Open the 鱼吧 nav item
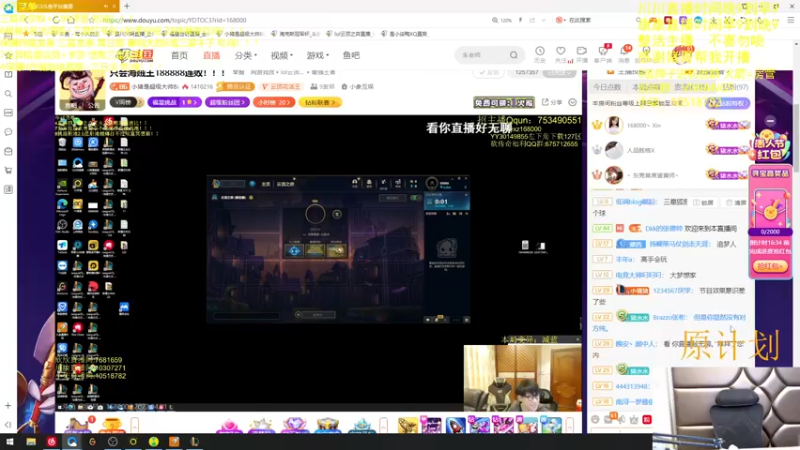800x450 pixels. pyautogui.click(x=351, y=55)
